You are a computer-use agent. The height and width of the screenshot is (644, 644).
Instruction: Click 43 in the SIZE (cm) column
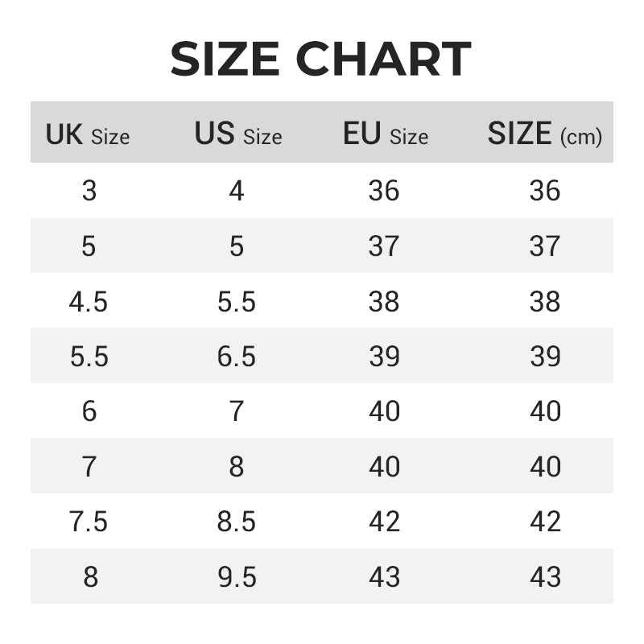(x=545, y=577)
